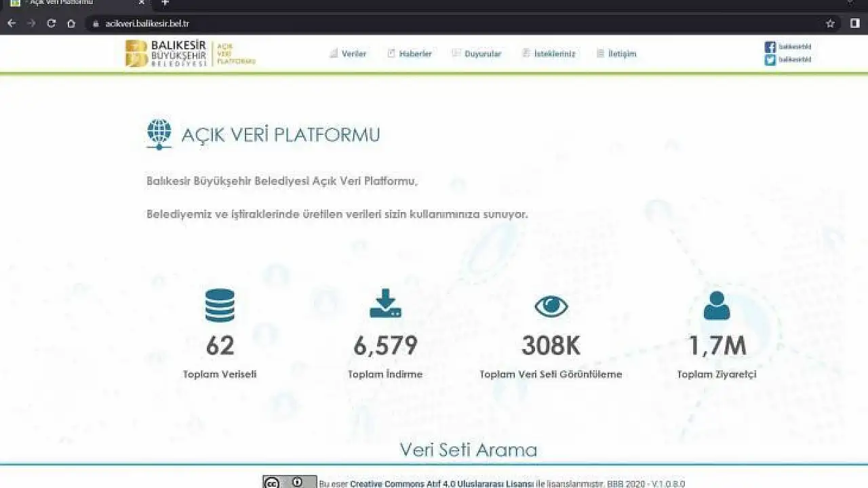The image size is (868, 488).
Task: Click the globe network platform icon
Action: click(159, 134)
